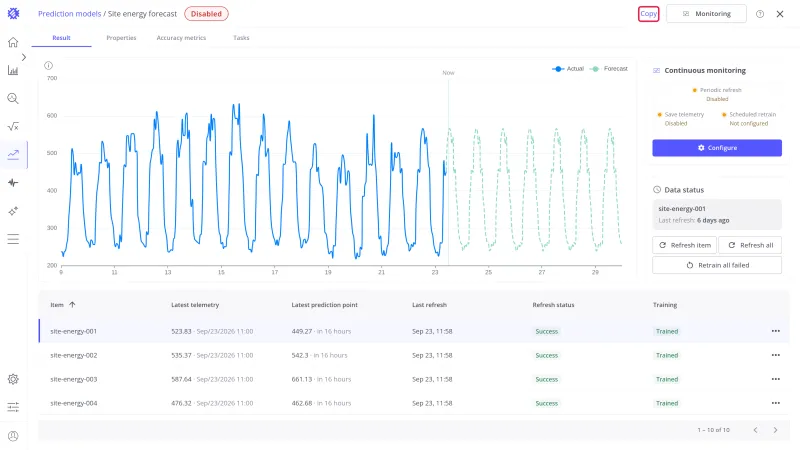Click the Copy button
Screen dimensions: 800x450
648,14
